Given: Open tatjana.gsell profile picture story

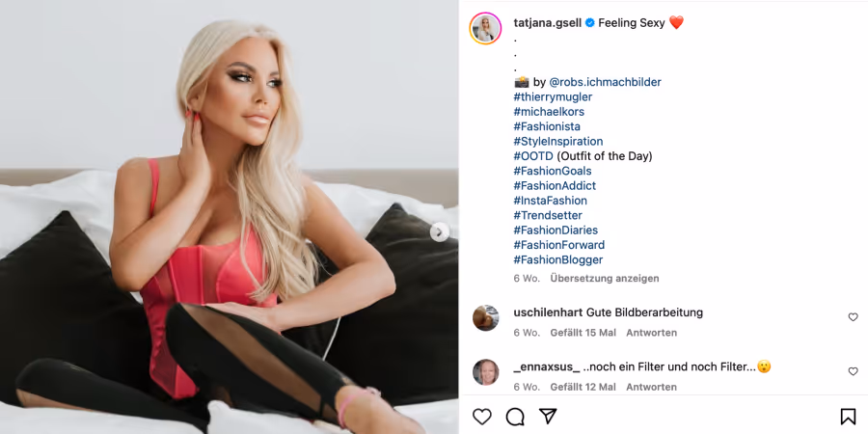Looking at the screenshot, I should click(x=485, y=28).
